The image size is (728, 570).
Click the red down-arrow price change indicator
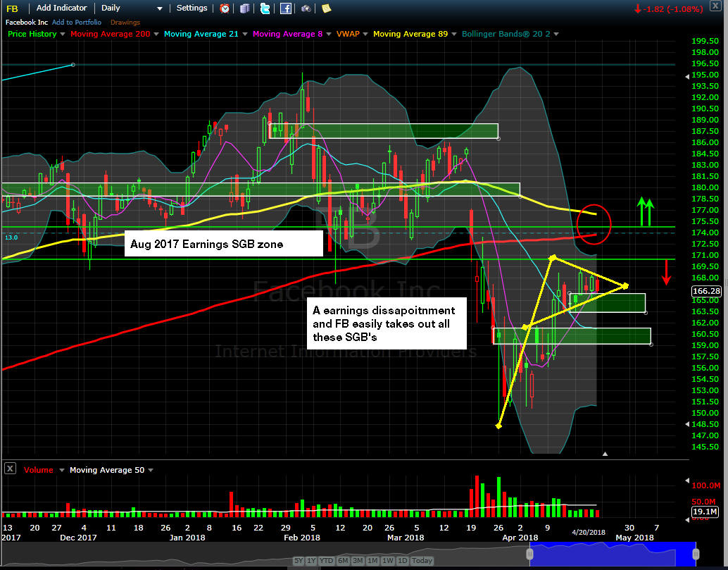point(638,9)
